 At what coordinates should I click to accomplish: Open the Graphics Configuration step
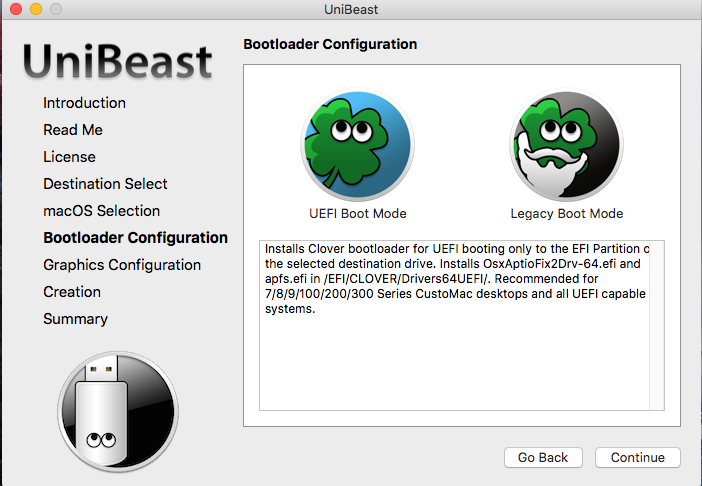click(122, 265)
